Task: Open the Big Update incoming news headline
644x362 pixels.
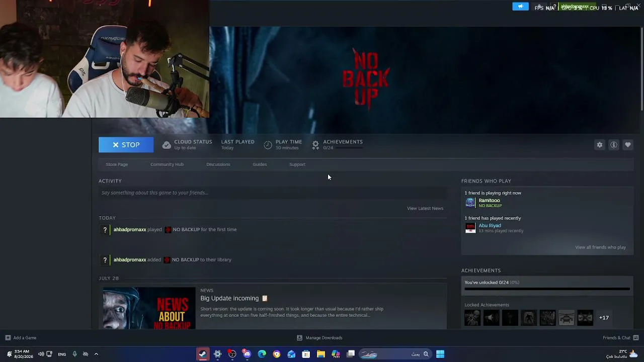Action: pyautogui.click(x=229, y=298)
